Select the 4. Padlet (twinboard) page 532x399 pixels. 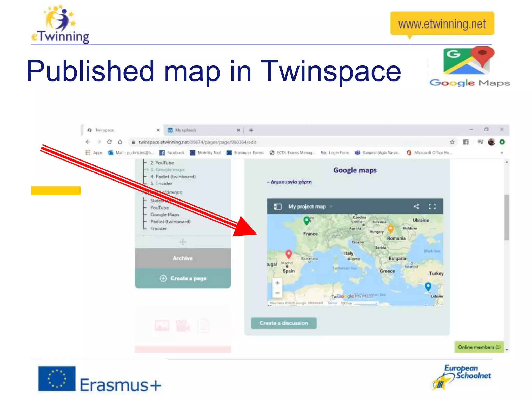point(173,177)
